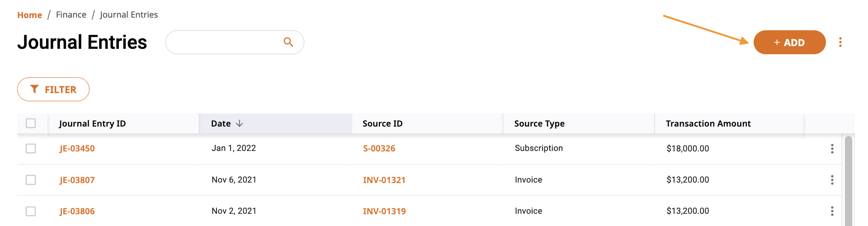
Task: Open row actions menu for JE-03806
Action: click(x=832, y=211)
